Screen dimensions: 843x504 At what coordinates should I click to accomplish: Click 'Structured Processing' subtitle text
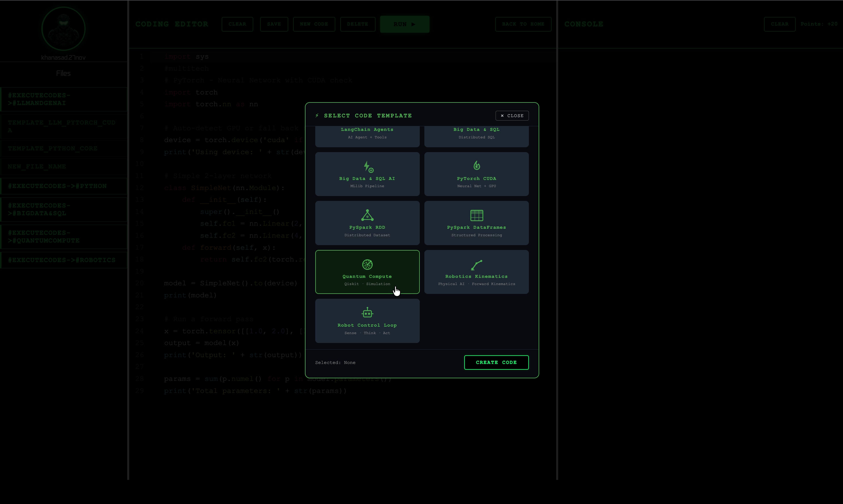(477, 235)
